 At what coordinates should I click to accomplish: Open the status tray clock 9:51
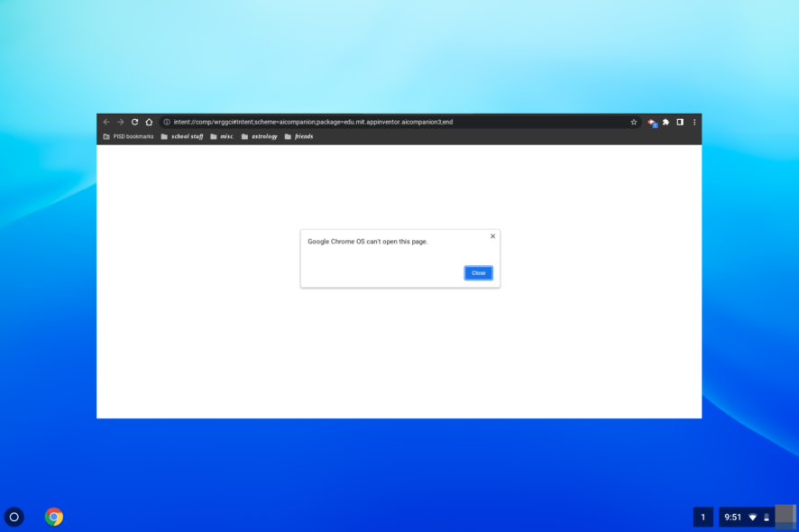(733, 518)
